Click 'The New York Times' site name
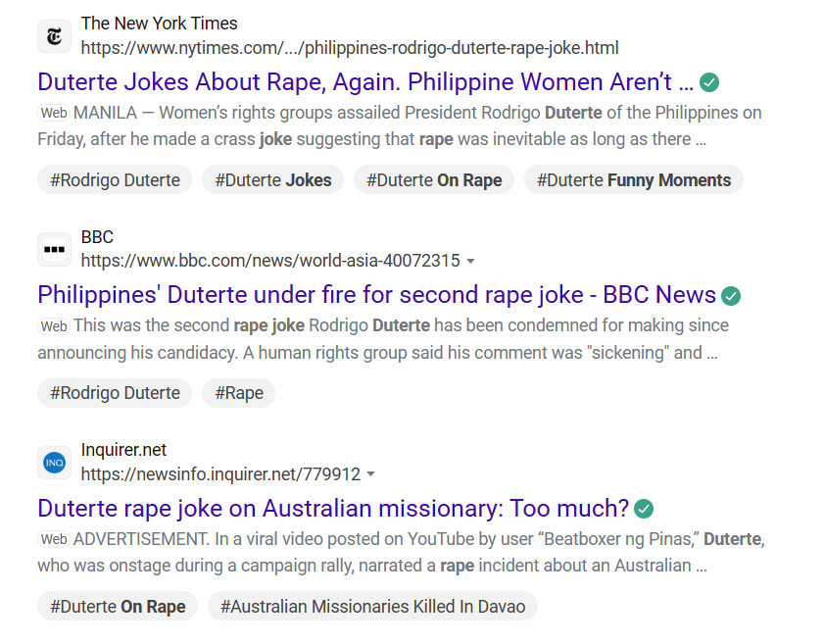This screenshot has width=824, height=644. click(x=160, y=24)
